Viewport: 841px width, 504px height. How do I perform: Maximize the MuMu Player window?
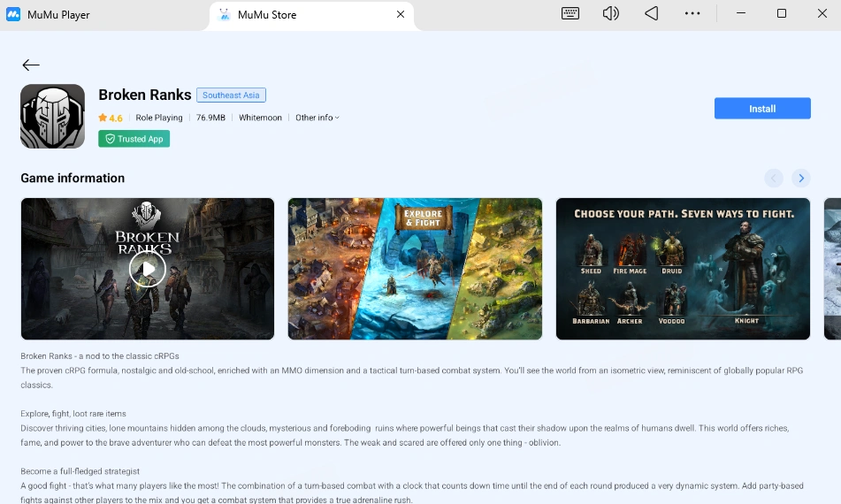click(x=782, y=13)
